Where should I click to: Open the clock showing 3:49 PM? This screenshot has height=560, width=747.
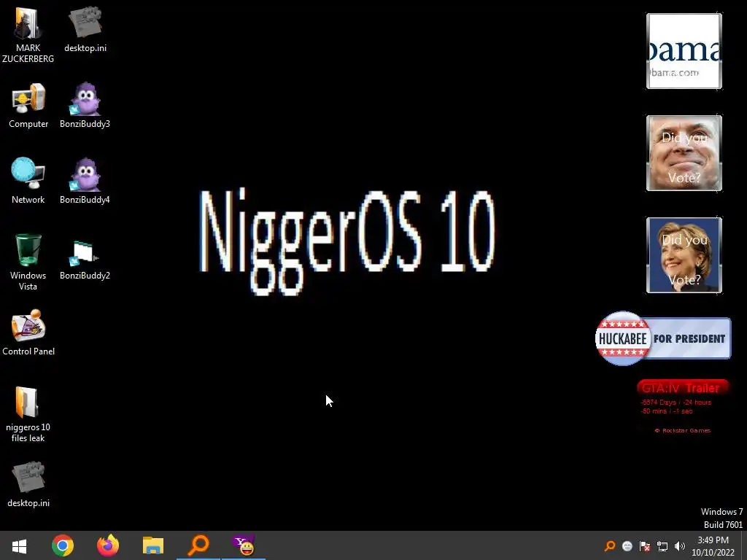pyautogui.click(x=713, y=546)
